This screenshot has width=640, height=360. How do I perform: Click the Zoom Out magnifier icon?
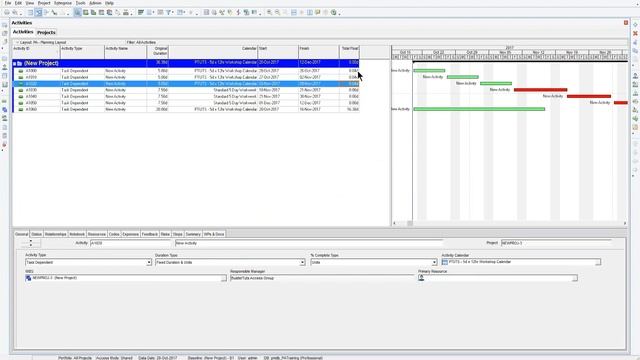(x=278, y=13)
